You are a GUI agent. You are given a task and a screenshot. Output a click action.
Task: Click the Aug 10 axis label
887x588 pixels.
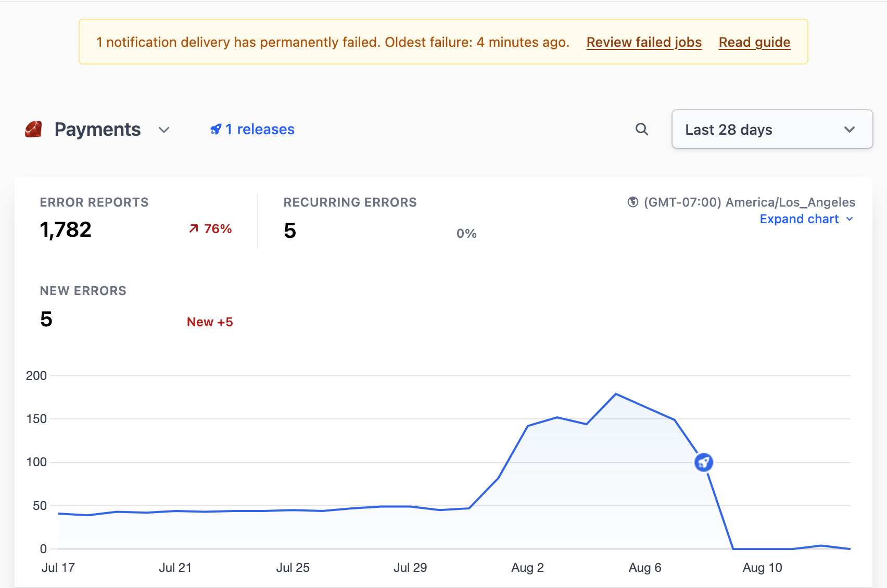(763, 568)
